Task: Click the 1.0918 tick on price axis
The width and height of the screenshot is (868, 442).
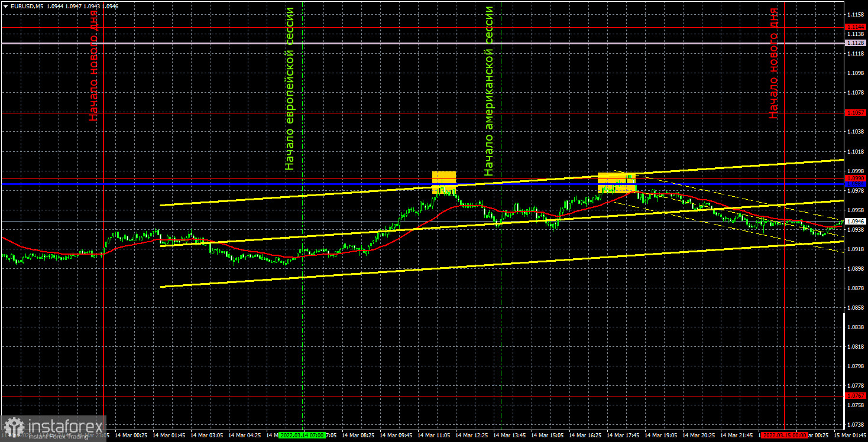Action: [x=855, y=249]
